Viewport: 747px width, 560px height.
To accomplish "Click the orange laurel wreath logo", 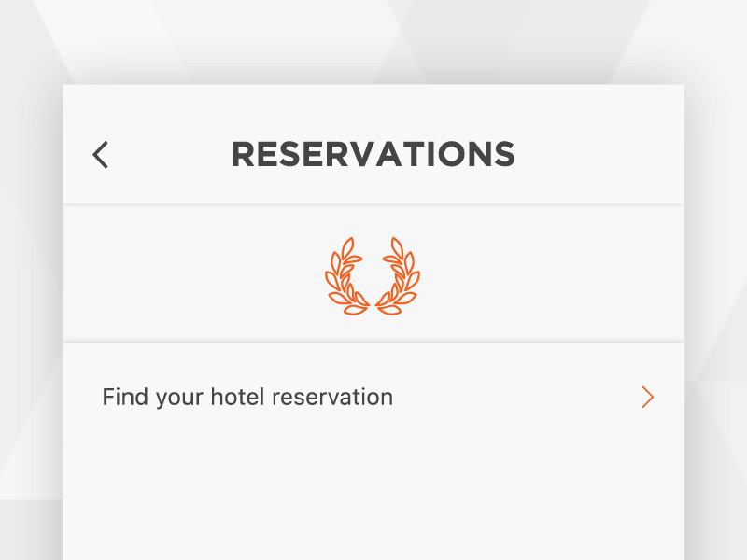I will point(373,275).
